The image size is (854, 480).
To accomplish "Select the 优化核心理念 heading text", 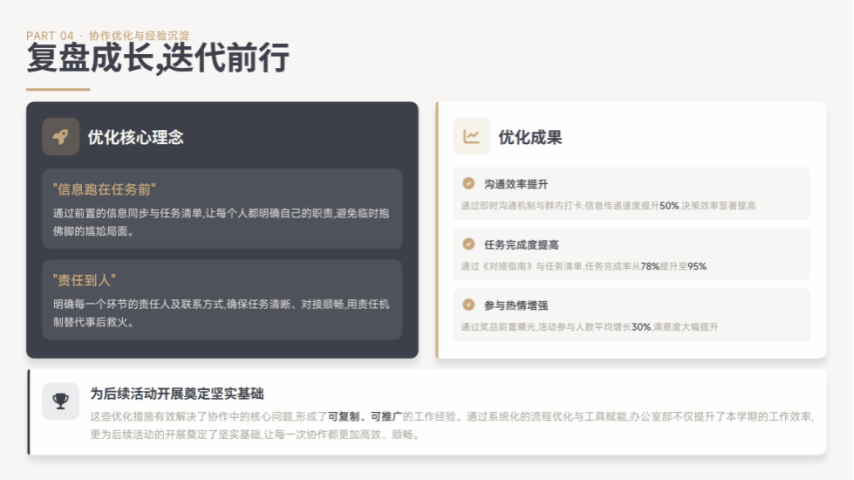I will pos(135,138).
